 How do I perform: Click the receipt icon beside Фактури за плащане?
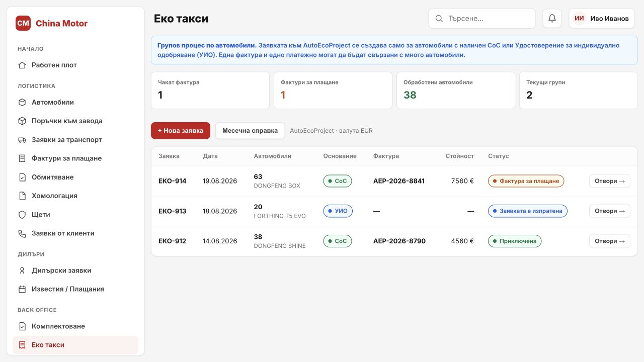click(x=22, y=158)
